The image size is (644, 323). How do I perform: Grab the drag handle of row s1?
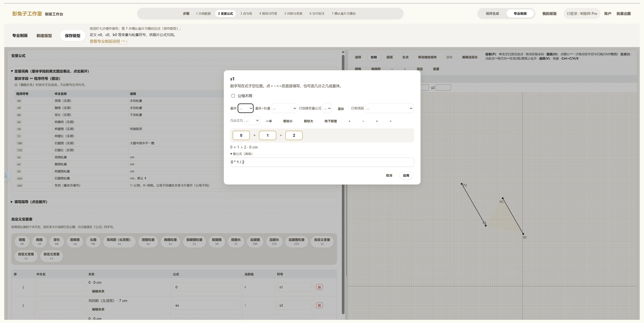(x=23, y=287)
